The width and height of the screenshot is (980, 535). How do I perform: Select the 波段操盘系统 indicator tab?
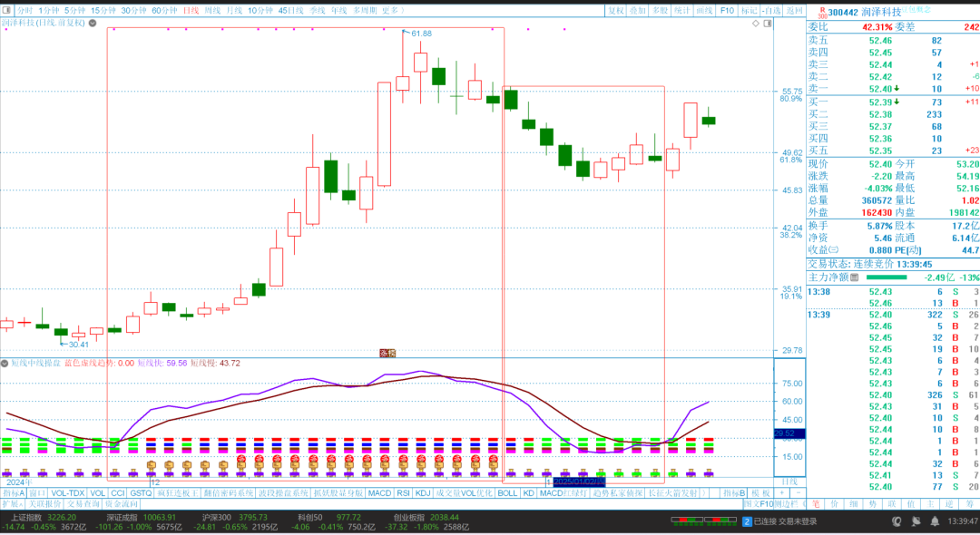tap(284, 493)
